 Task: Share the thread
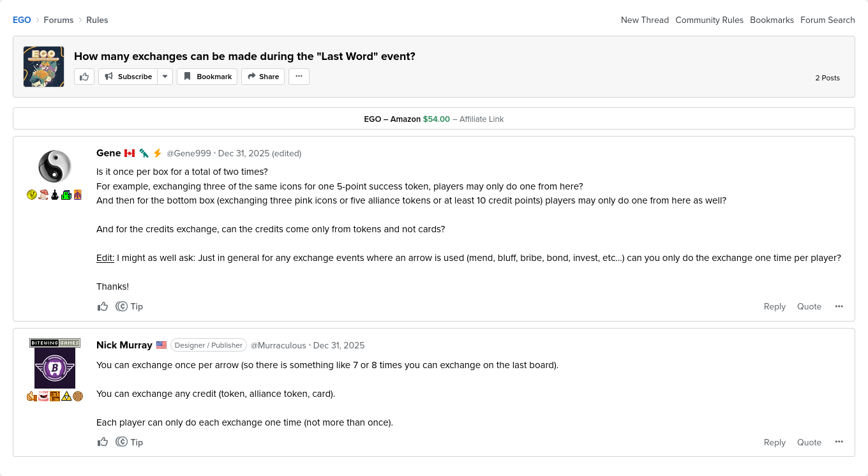pos(262,77)
